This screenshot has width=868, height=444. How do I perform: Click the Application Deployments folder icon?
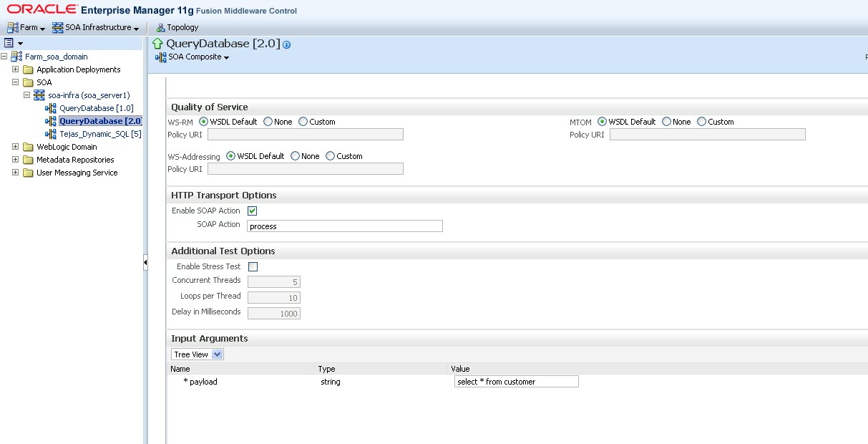28,69
